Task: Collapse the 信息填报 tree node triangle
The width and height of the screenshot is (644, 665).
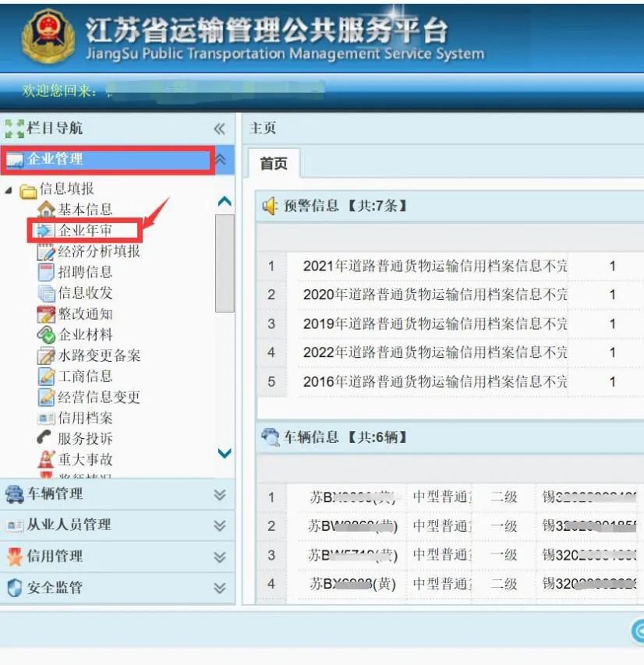Action: pyautogui.click(x=9, y=190)
